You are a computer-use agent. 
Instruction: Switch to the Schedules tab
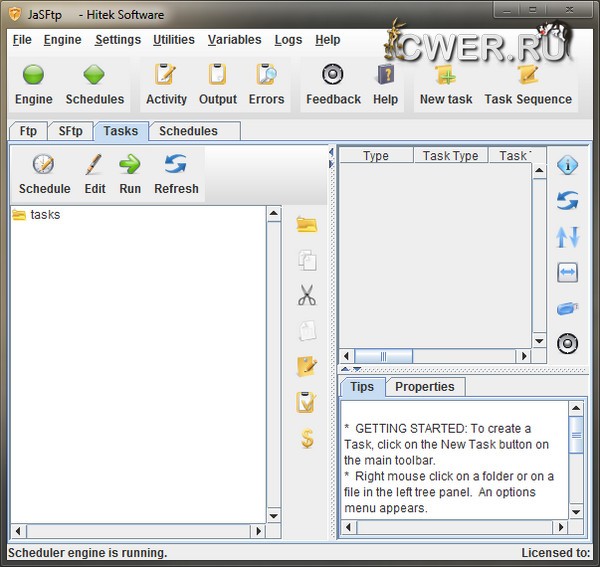(194, 131)
